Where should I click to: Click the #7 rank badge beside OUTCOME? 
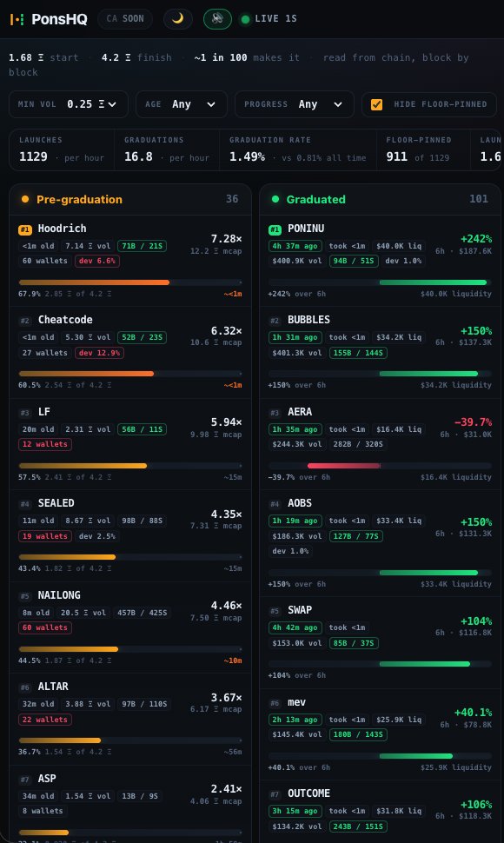pyautogui.click(x=275, y=794)
